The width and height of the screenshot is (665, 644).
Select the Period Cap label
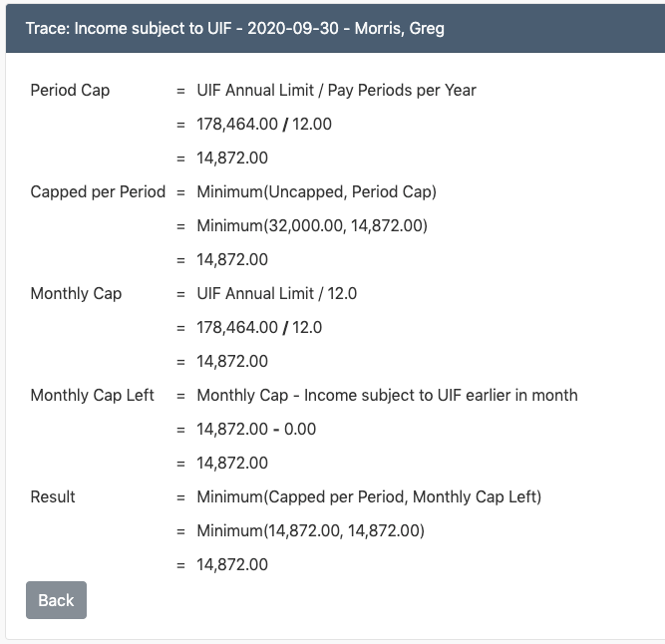(70, 90)
